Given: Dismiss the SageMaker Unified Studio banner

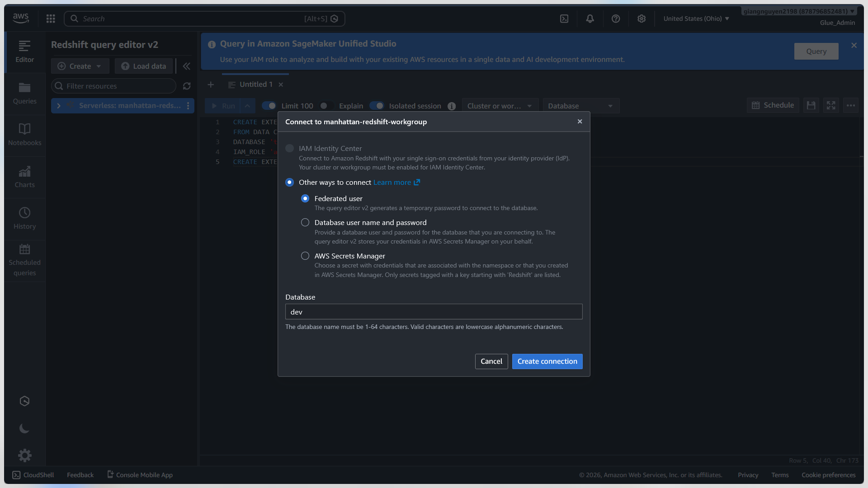Looking at the screenshot, I should [x=854, y=45].
